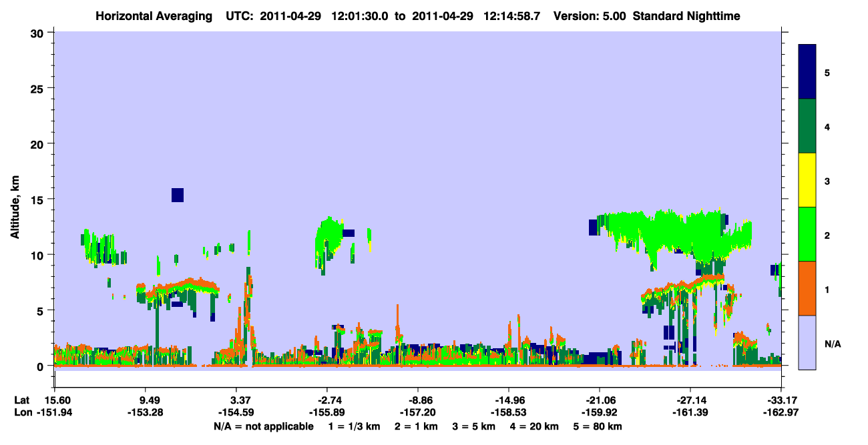Click legend text 'N/A = not applicable'

(264, 426)
